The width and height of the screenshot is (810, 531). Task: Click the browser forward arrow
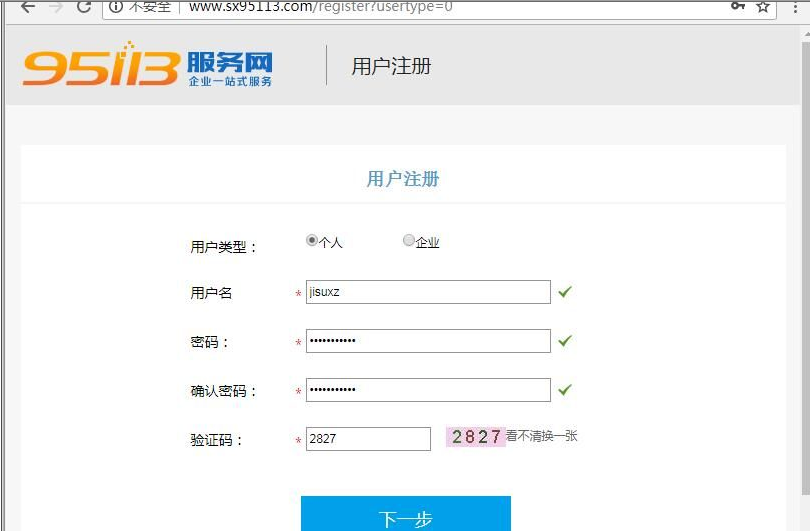(55, 6)
